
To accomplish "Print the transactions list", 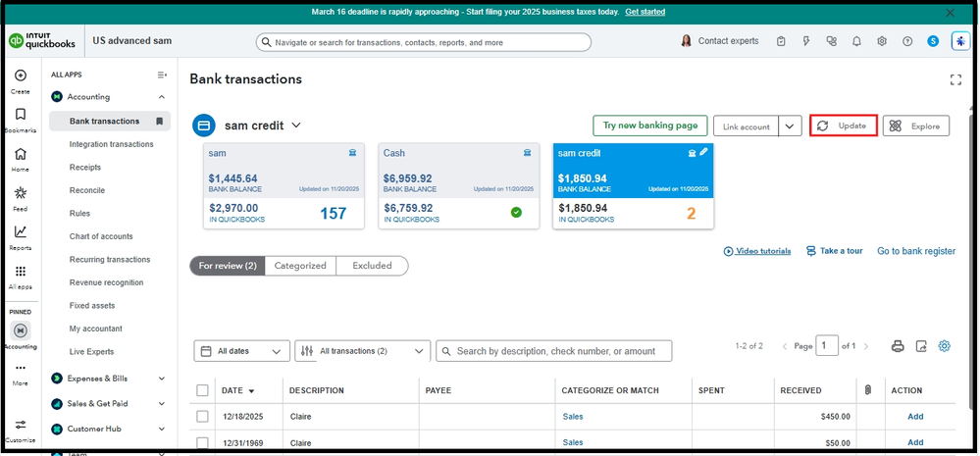I will (x=897, y=346).
